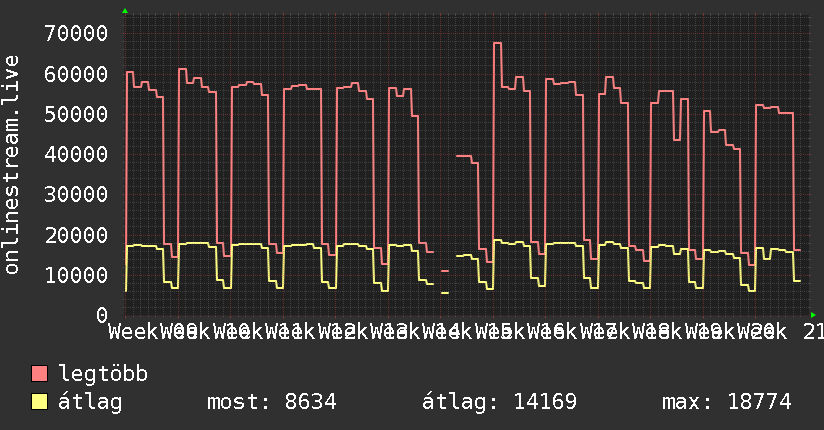Click the 50000 y-axis label
Viewport: 824px width, 430px height.
(76, 114)
